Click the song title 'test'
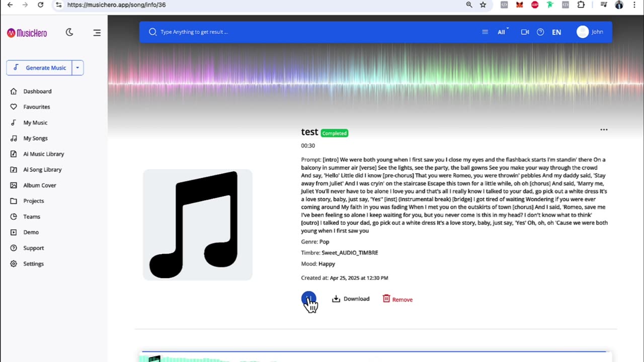This screenshot has width=644, height=362. point(309,132)
